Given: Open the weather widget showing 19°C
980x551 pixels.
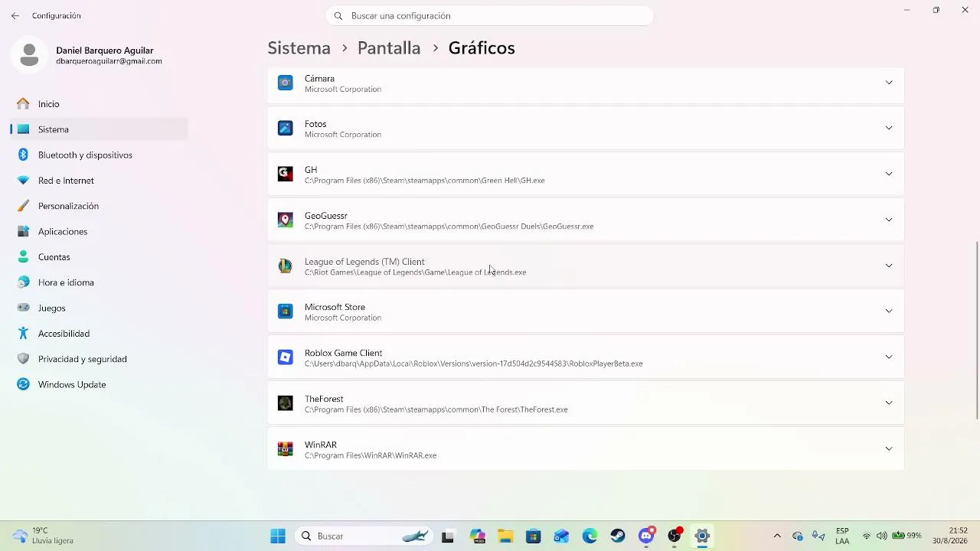Looking at the screenshot, I should [x=44, y=536].
